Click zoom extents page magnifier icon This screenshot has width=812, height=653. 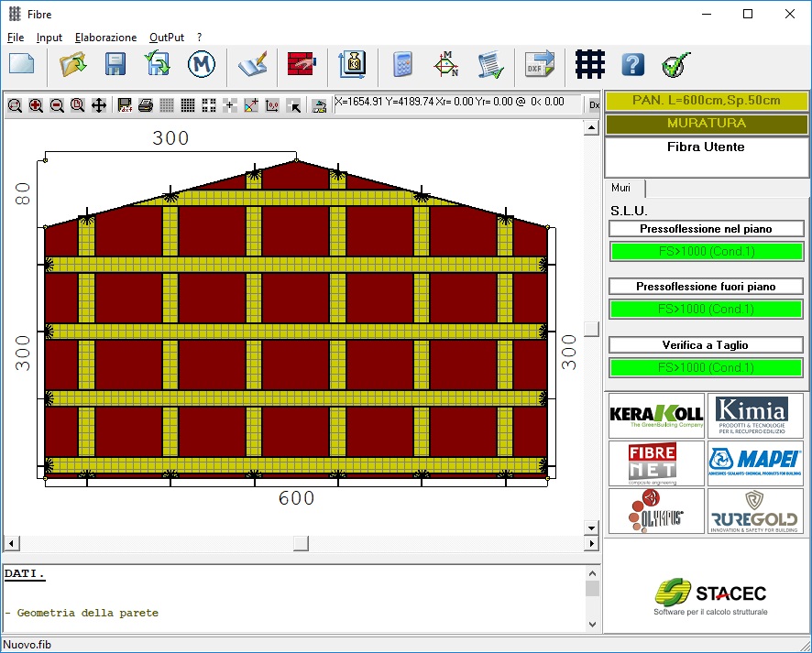pyautogui.click(x=78, y=105)
